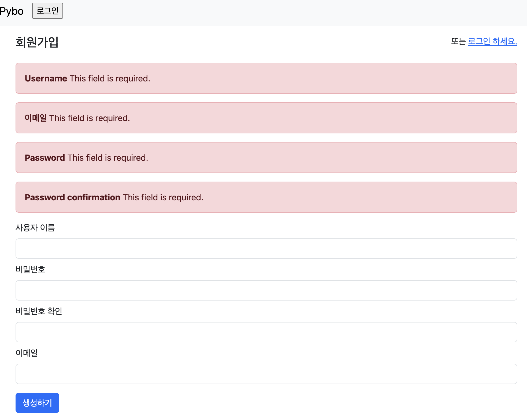Open the 로그인 하세요 link
The image size is (527, 420).
493,41
